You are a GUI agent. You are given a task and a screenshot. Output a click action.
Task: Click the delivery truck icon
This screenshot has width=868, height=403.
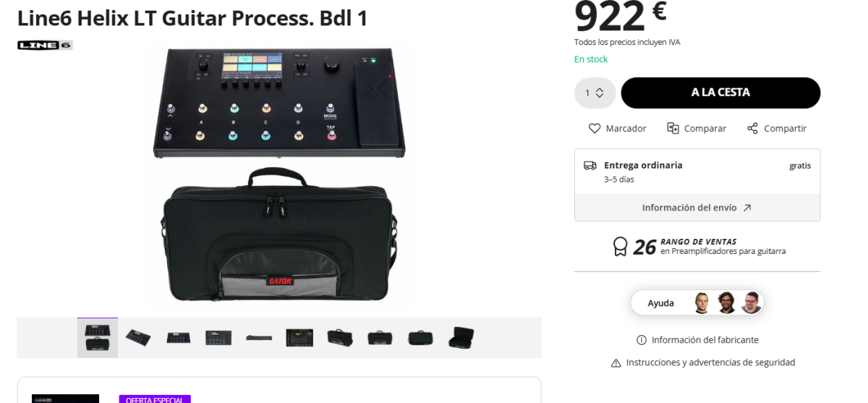pyautogui.click(x=590, y=165)
